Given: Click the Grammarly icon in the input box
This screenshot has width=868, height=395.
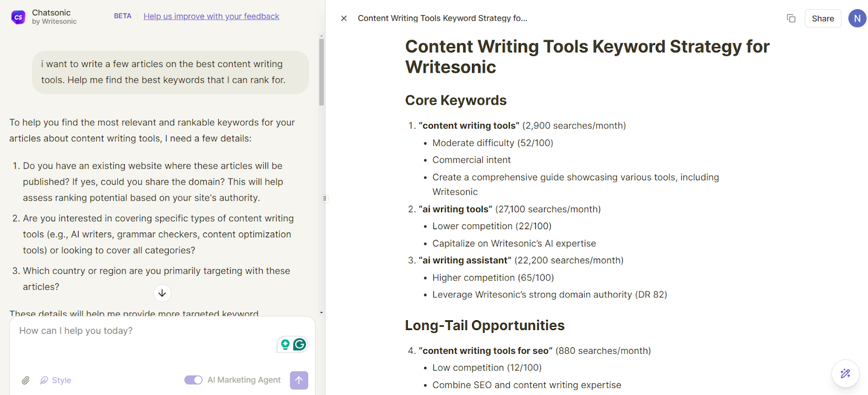Looking at the screenshot, I should point(299,344).
